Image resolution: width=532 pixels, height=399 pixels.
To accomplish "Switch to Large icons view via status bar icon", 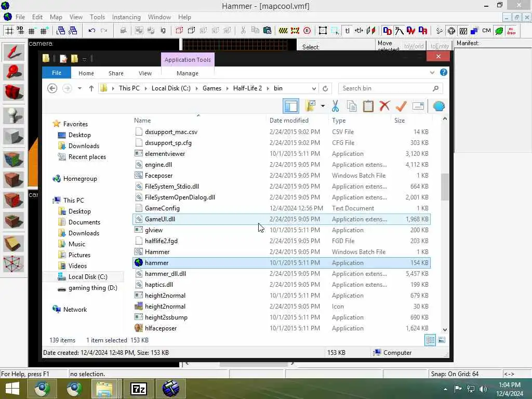I will coord(442,340).
